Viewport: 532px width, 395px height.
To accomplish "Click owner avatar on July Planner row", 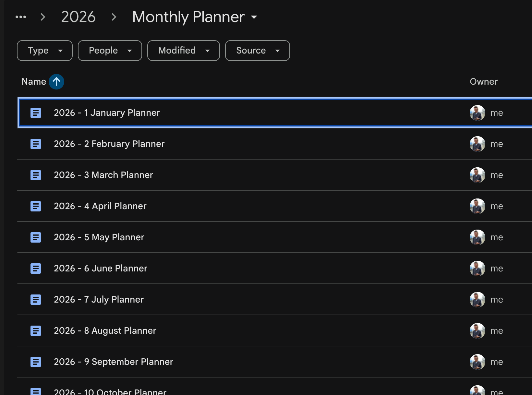I will tap(477, 300).
